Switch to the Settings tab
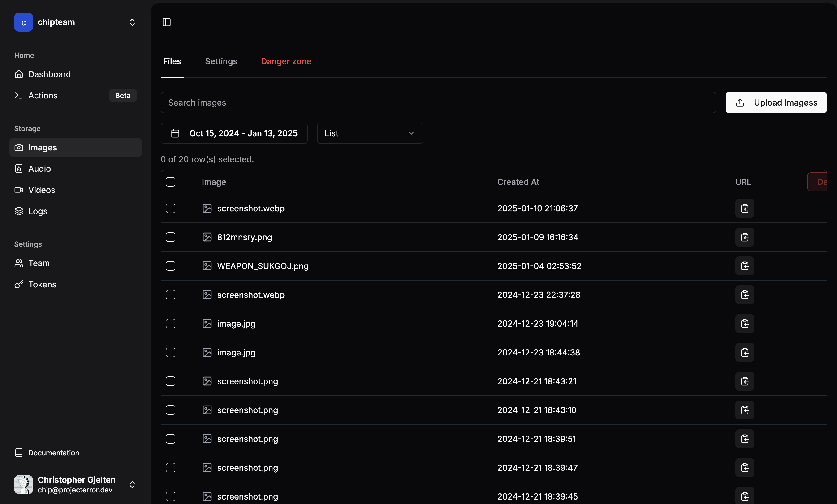Image resolution: width=837 pixels, height=504 pixels. coord(221,61)
